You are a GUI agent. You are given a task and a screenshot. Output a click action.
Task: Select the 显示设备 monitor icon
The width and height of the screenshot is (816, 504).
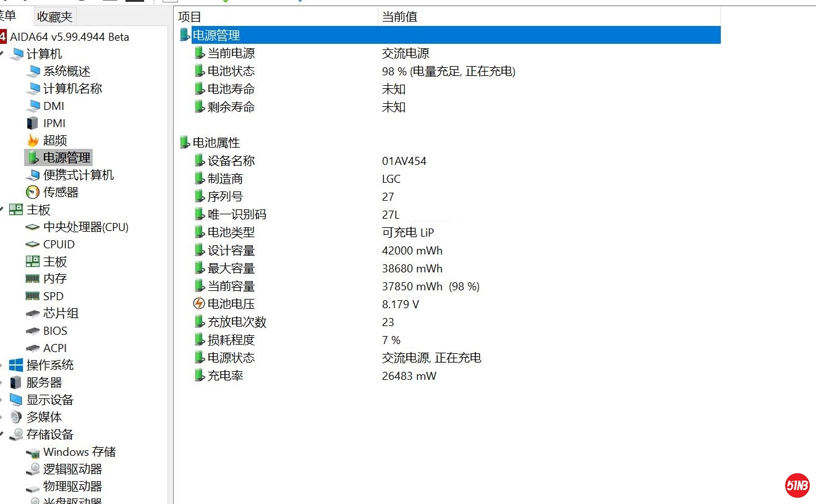click(x=16, y=400)
